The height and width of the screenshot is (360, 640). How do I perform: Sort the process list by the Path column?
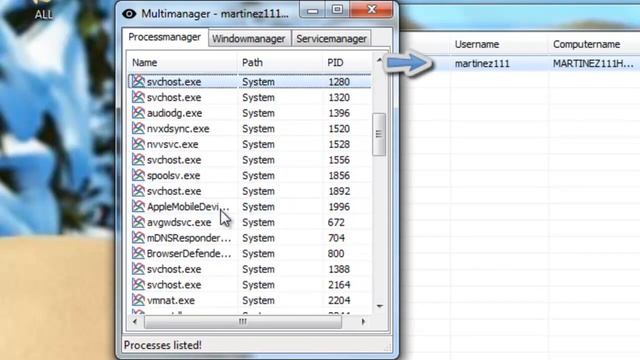pyautogui.click(x=252, y=62)
